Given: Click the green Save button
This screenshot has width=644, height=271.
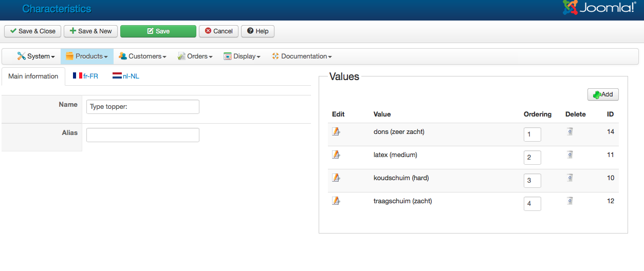Looking at the screenshot, I should pos(158,31).
